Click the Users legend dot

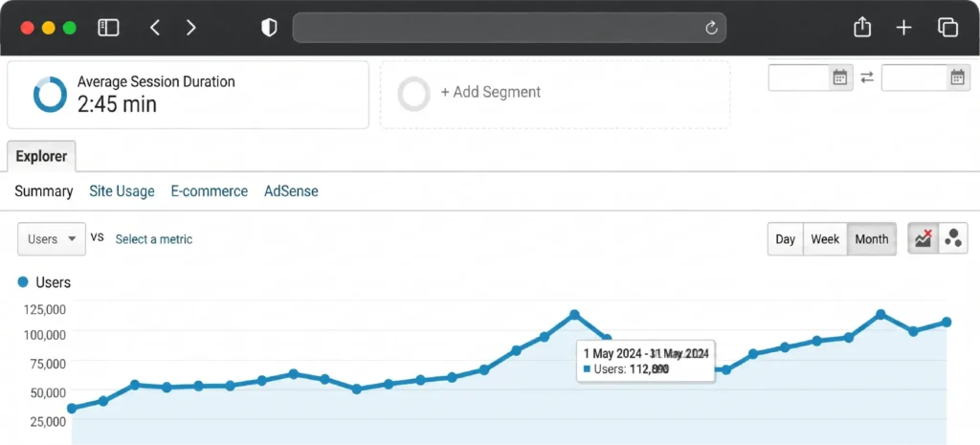(x=23, y=282)
